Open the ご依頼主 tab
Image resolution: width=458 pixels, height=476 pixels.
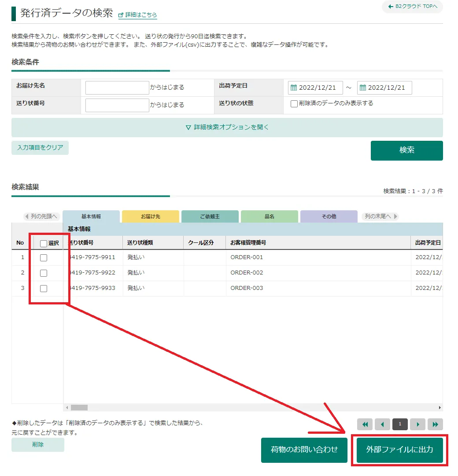(x=210, y=216)
